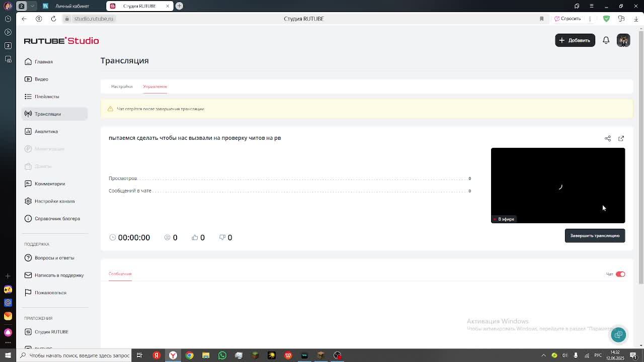644x362 pixels.
Task: Bookmark this page icon
Action: tap(541, 19)
